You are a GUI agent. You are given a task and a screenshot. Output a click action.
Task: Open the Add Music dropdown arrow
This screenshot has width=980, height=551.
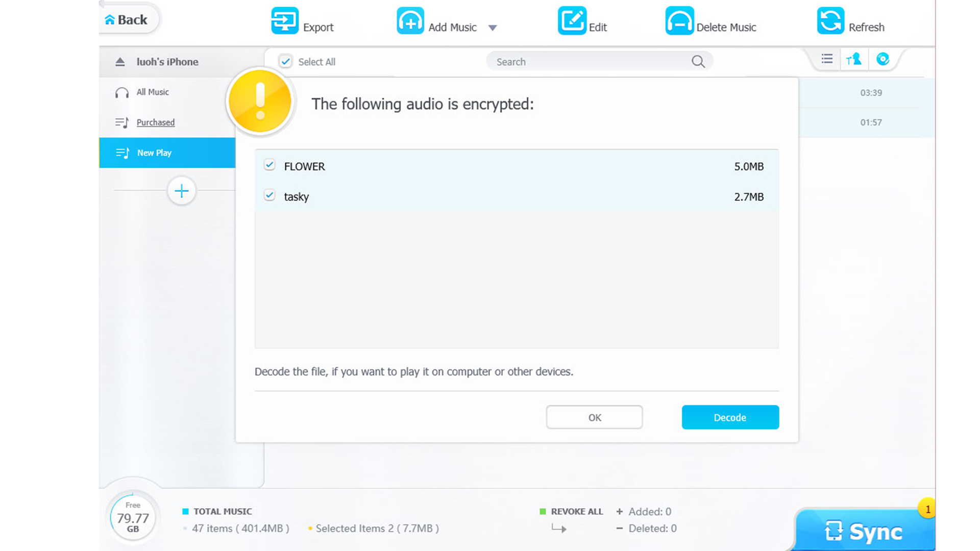493,28
